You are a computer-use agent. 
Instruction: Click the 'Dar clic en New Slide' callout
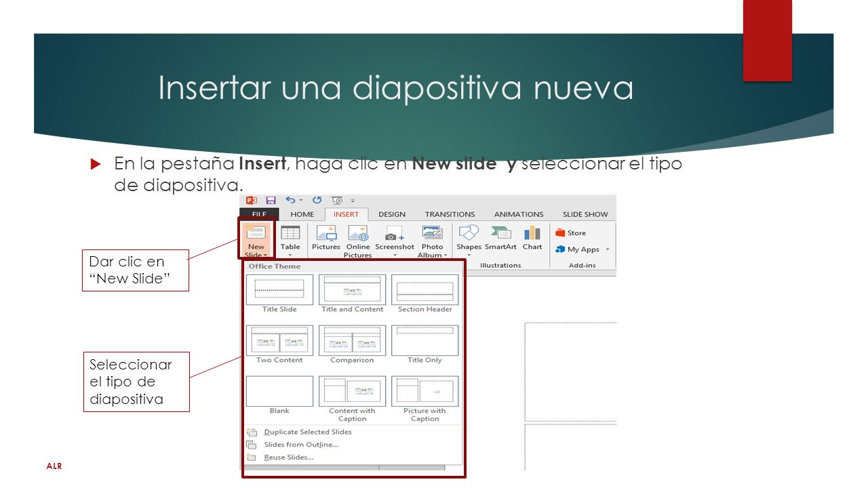[136, 271]
